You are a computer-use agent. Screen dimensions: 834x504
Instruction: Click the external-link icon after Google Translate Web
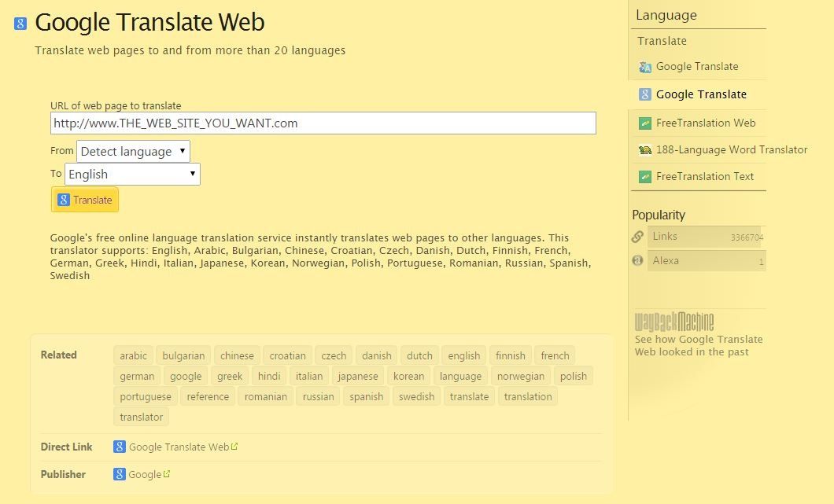point(234,447)
